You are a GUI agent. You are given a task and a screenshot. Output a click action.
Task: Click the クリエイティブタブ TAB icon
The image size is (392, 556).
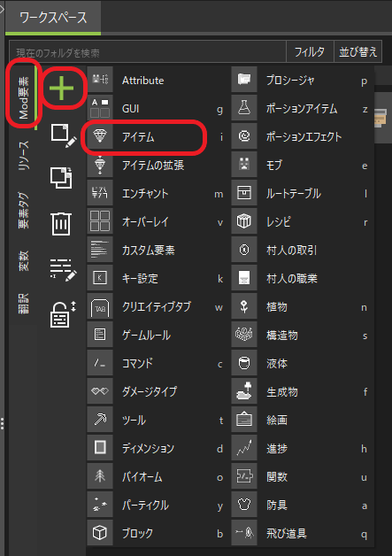pos(100,306)
